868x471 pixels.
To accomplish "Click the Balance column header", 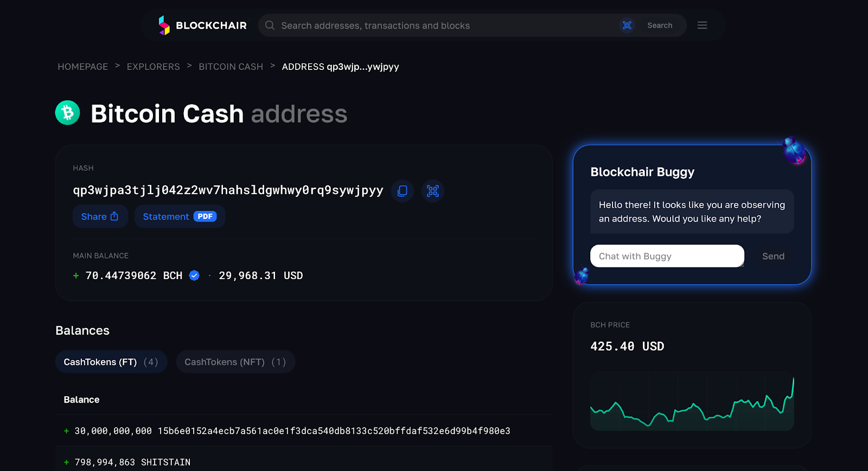I will click(x=81, y=399).
